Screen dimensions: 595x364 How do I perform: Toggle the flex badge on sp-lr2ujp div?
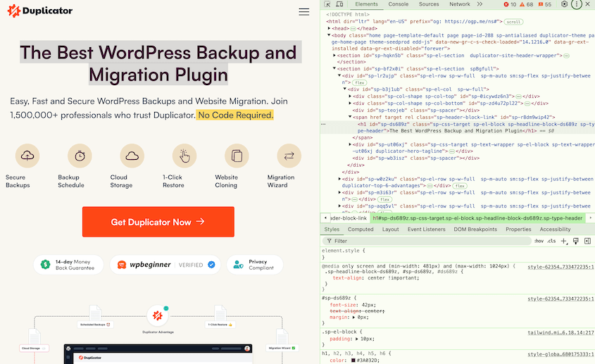(359, 83)
